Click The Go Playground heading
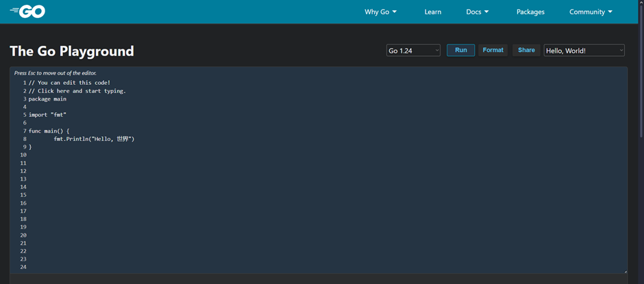The height and width of the screenshot is (284, 644). (72, 51)
